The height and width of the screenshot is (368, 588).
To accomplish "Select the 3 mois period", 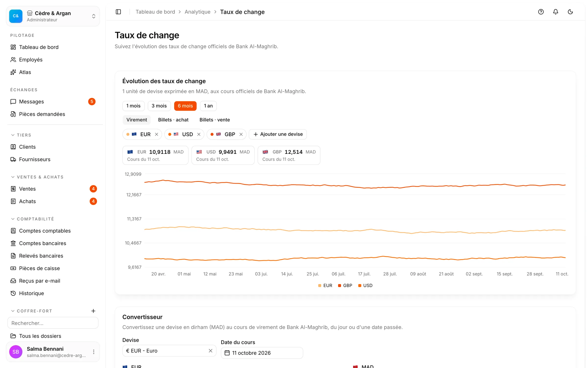I will 159,106.
